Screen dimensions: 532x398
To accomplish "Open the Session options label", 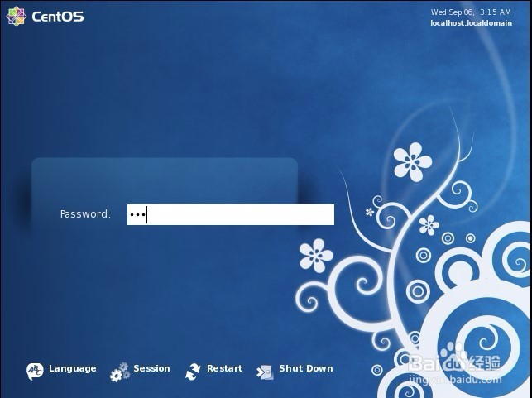I will 151,368.
